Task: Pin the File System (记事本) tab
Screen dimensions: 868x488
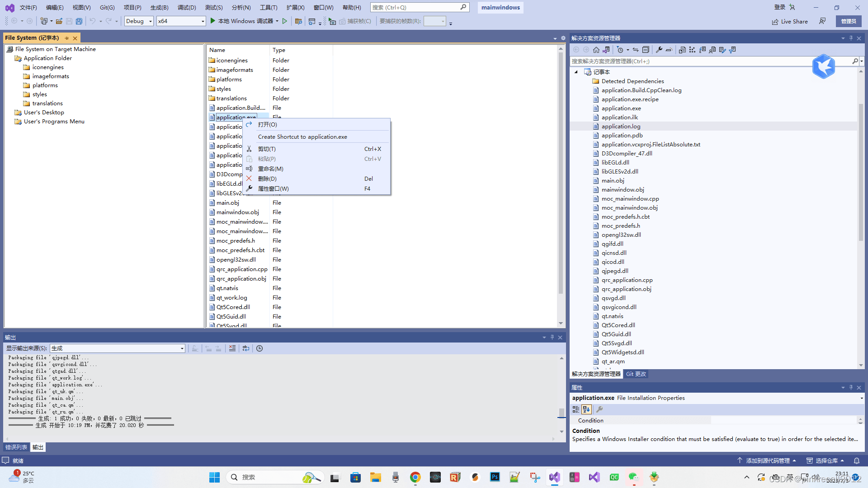Action: click(x=67, y=38)
